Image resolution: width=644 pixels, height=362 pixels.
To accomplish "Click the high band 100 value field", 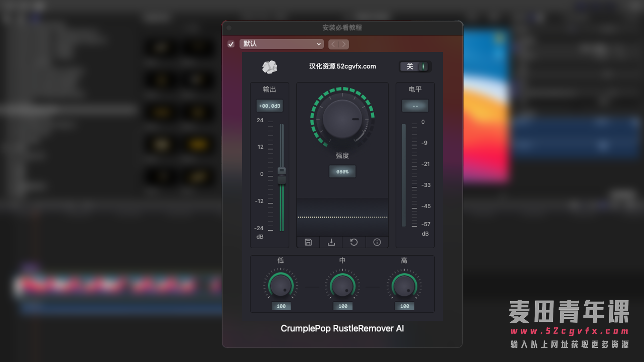I will click(405, 306).
